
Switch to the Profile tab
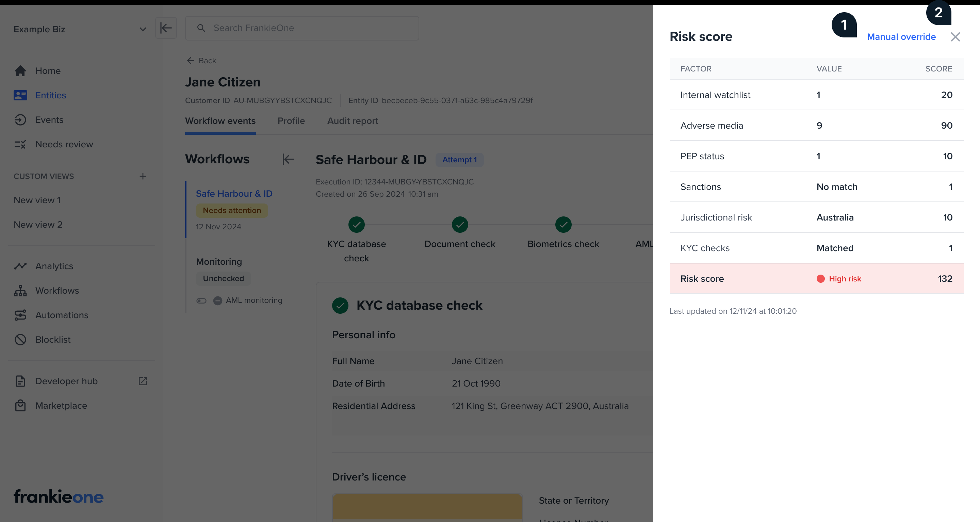pos(291,121)
